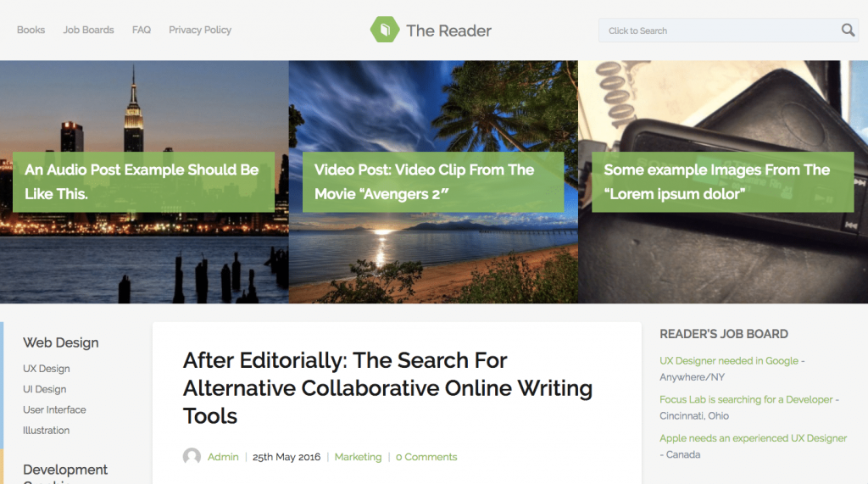Open the Avengers 2 video post slide
Viewport: 868px width, 484px height.
pyautogui.click(x=433, y=181)
